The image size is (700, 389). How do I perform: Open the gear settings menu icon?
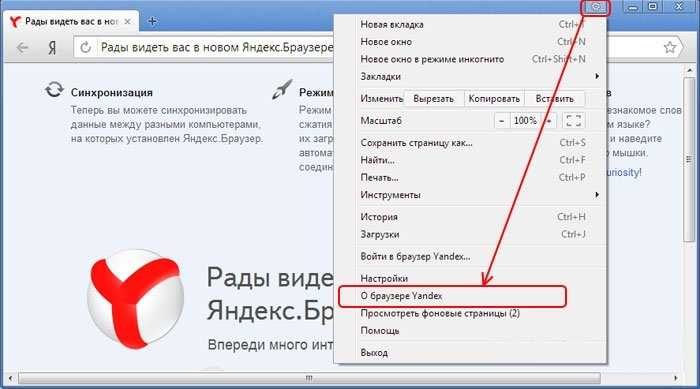point(596,7)
